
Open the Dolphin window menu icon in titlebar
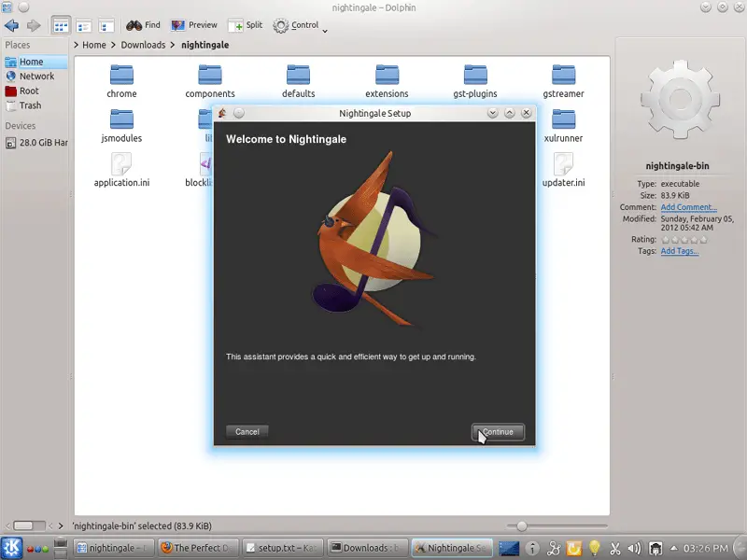tap(7, 7)
